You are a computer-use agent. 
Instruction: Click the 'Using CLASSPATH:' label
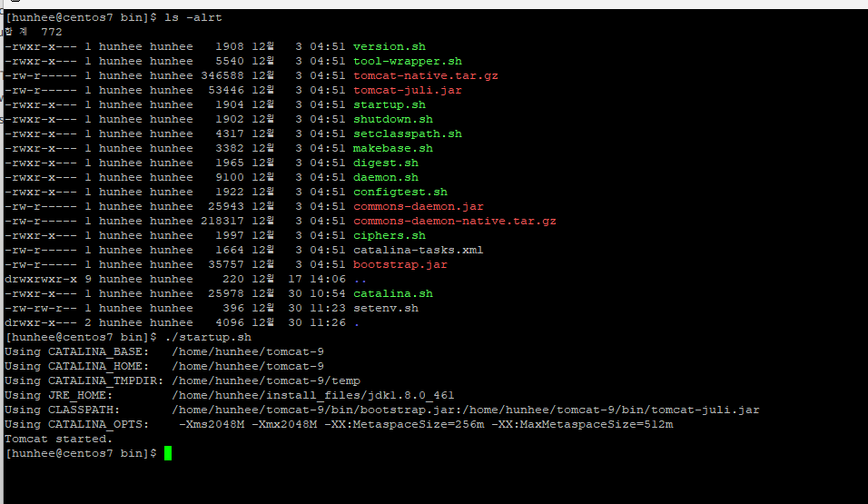pos(63,410)
